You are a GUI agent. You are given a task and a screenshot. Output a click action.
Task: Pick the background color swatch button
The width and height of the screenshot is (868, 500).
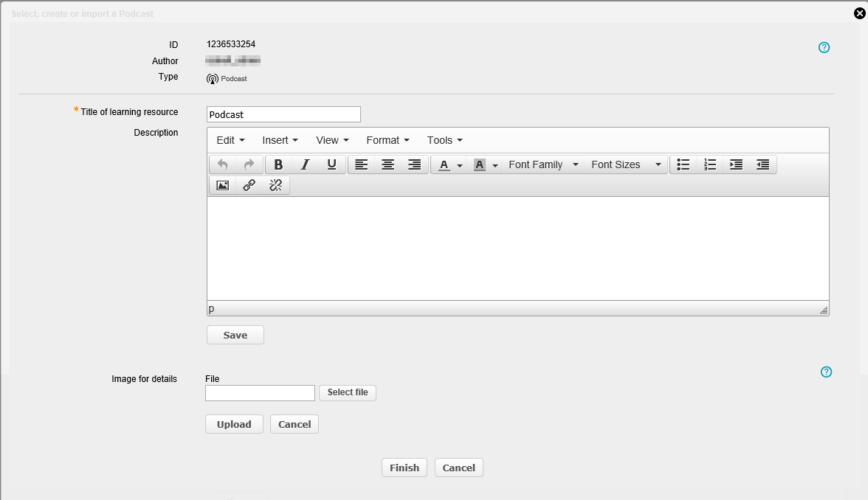[479, 164]
